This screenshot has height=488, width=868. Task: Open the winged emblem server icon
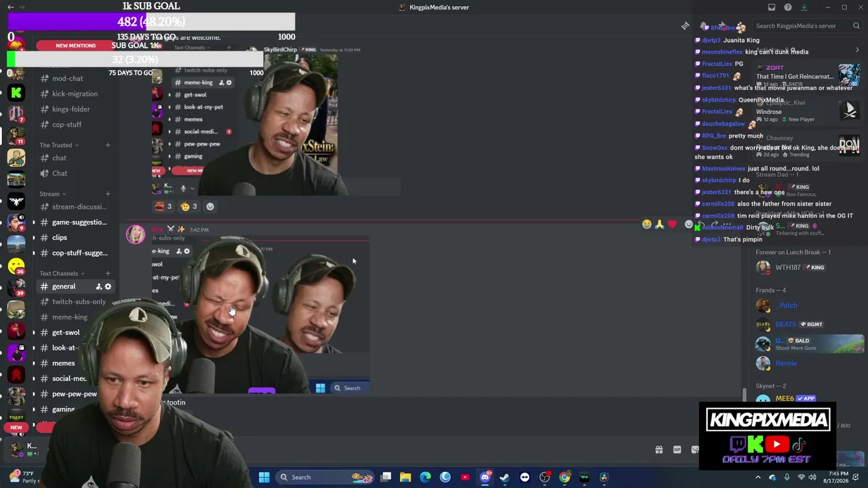pyautogui.click(x=16, y=201)
